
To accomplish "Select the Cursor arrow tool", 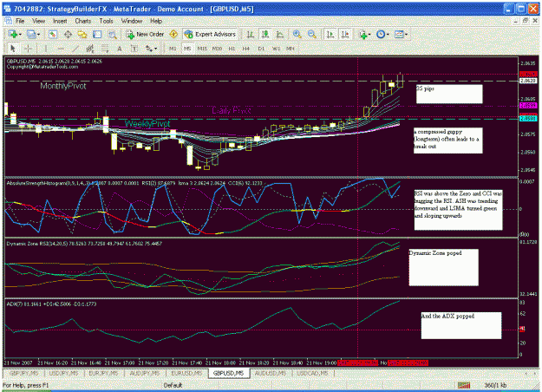I will [x=13, y=49].
